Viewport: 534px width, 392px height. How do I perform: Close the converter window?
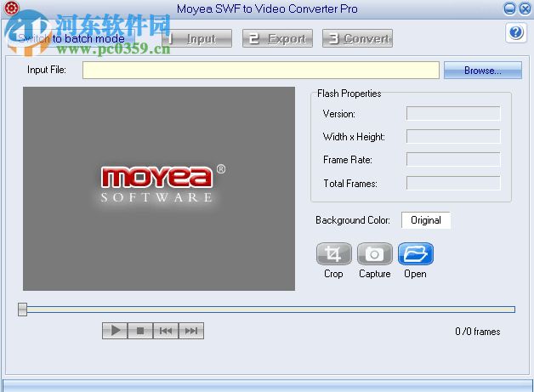click(x=525, y=9)
